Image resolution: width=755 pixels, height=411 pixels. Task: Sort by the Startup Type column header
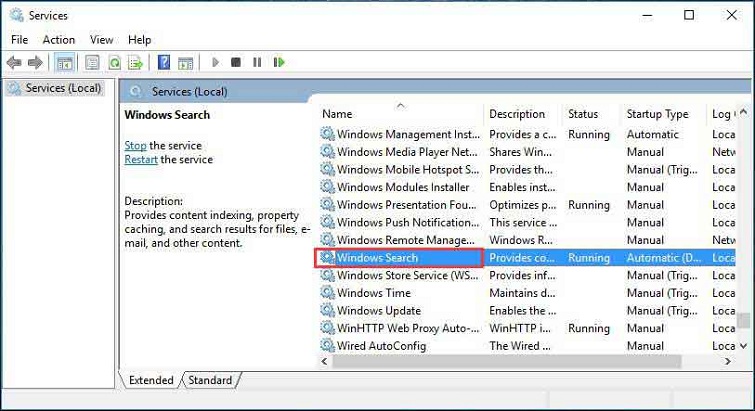657,114
